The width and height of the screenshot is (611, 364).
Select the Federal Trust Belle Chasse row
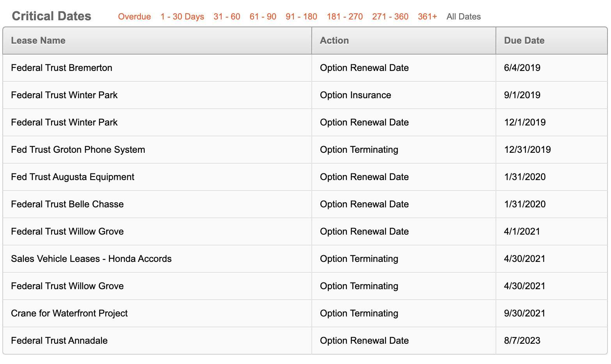tap(305, 204)
